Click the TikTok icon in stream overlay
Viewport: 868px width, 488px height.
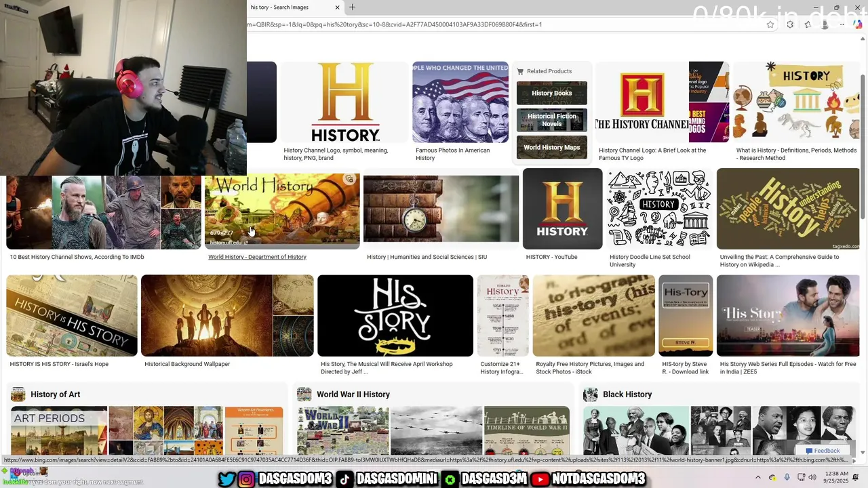344,479
